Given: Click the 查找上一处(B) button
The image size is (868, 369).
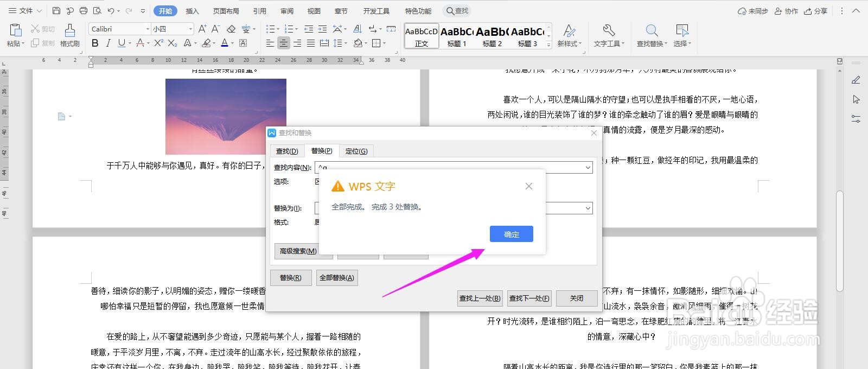Looking at the screenshot, I should (480, 298).
